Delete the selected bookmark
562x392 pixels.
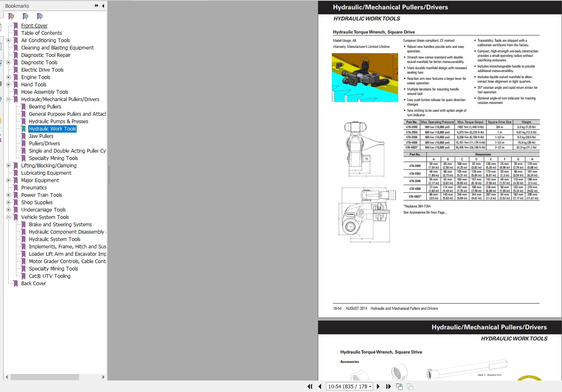click(11, 16)
